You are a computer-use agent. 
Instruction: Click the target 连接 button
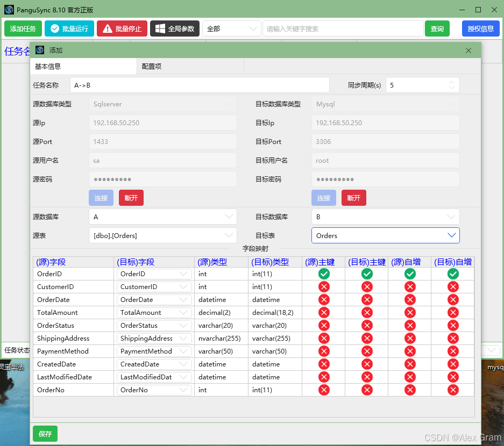tap(324, 198)
